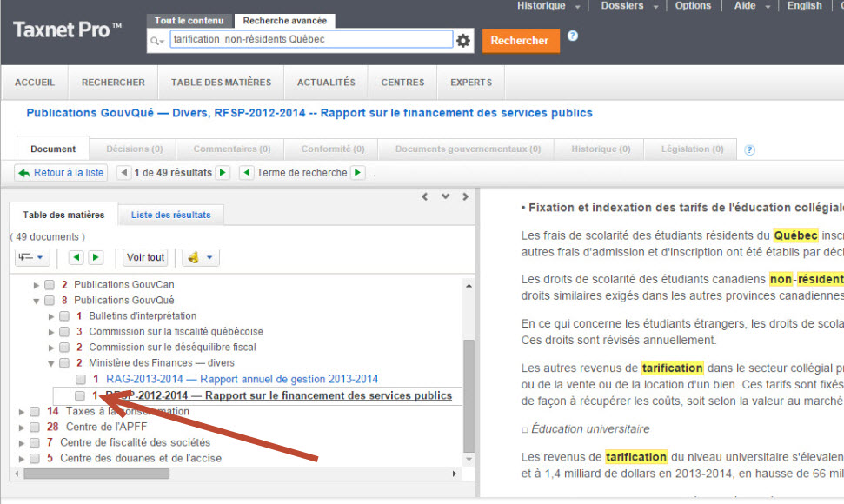Click the Voir tout button
The image size is (844, 504).
pos(145,257)
